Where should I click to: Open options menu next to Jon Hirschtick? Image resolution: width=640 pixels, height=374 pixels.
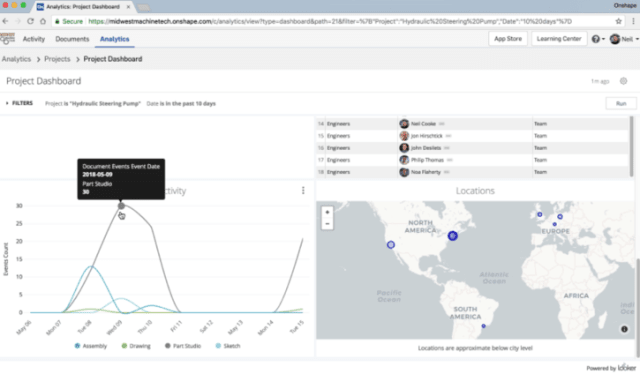click(448, 136)
